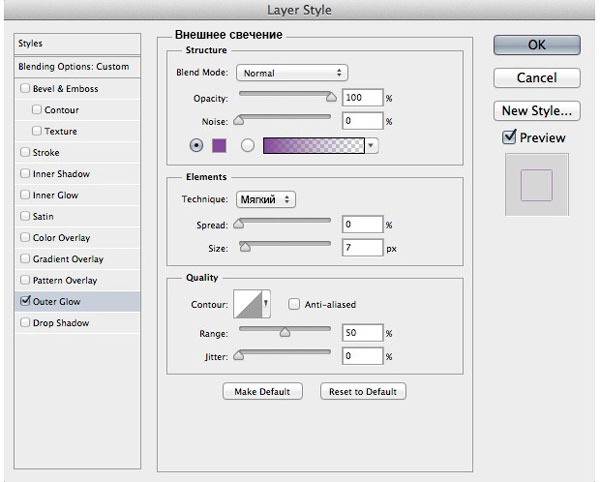This screenshot has height=482, width=600.
Task: Open the Blend Mode Normal dropdown
Action: (292, 73)
